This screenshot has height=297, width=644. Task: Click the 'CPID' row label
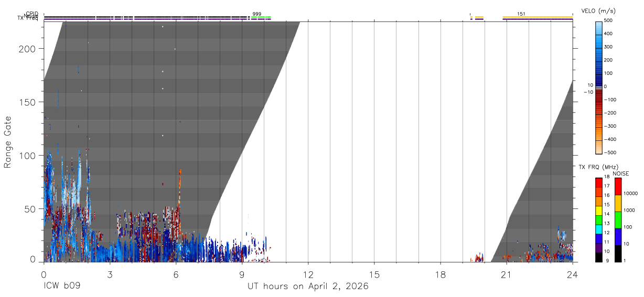[x=31, y=14]
